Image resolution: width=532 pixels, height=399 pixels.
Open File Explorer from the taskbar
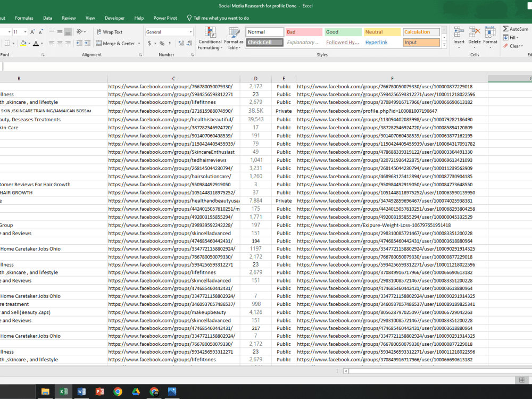click(45, 392)
